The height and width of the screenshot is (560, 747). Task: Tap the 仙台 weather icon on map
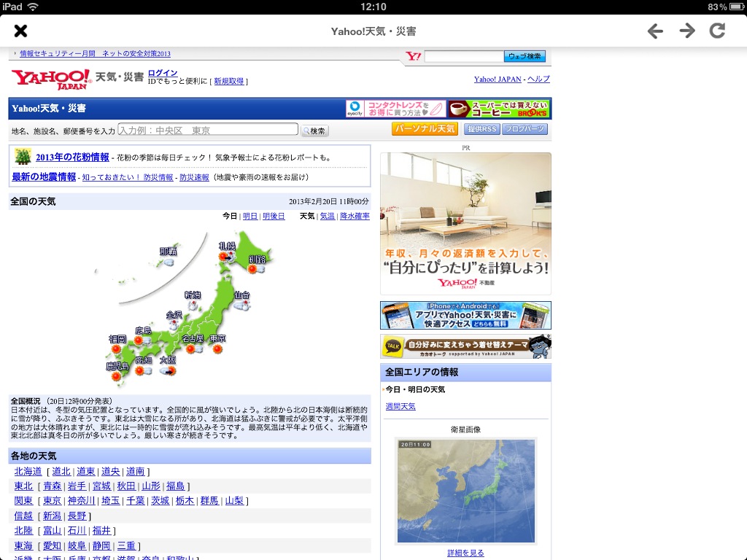pos(242,306)
